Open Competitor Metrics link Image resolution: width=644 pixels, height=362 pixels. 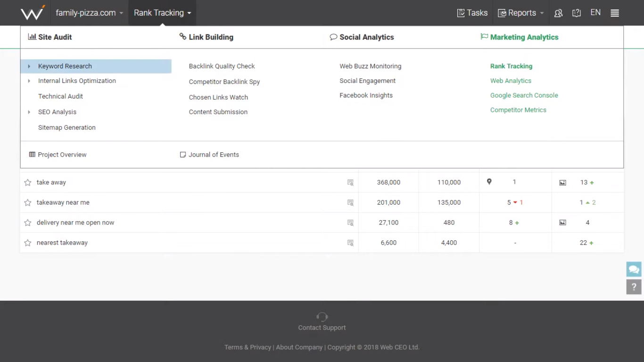click(x=519, y=110)
